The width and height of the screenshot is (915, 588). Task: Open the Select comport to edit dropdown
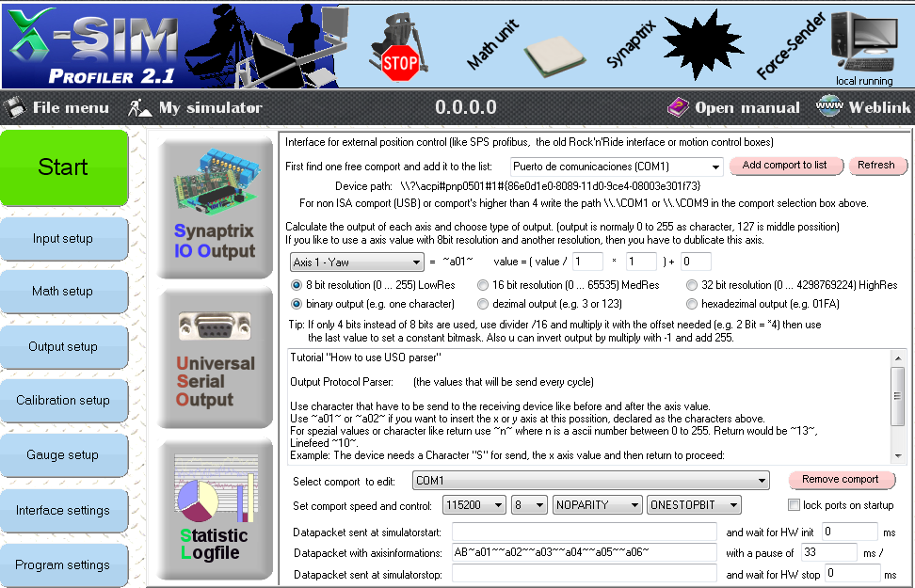tap(590, 481)
